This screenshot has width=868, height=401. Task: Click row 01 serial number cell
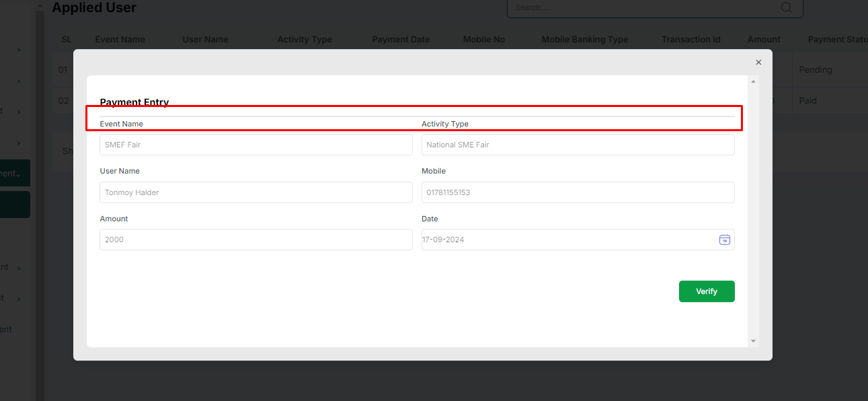coord(63,70)
